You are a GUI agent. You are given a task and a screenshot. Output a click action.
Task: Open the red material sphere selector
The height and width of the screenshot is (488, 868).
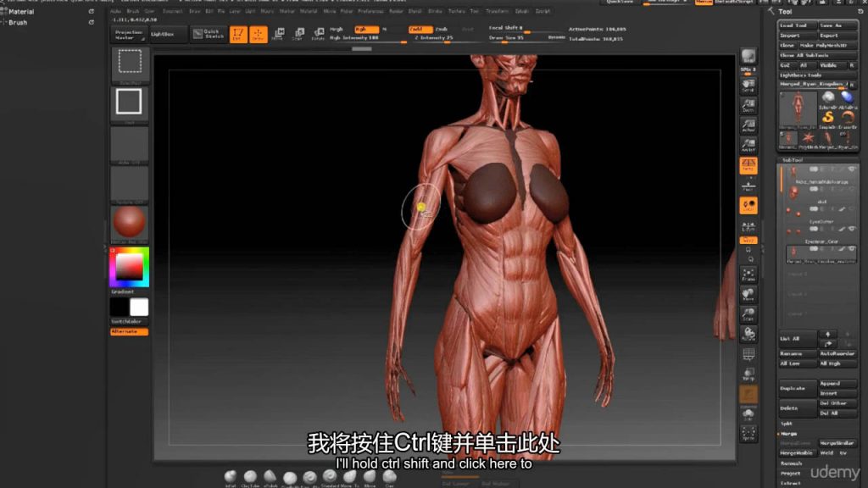[x=130, y=223]
